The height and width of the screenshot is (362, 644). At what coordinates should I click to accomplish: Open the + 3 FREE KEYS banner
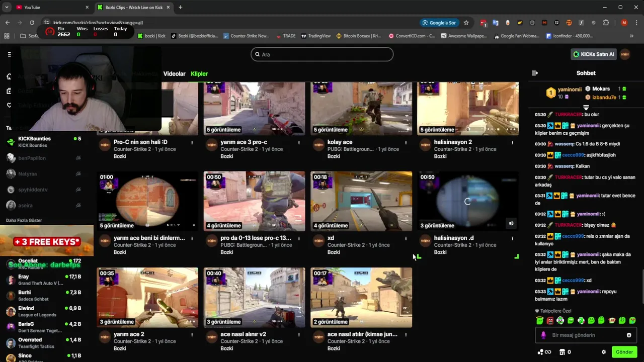pyautogui.click(x=47, y=241)
